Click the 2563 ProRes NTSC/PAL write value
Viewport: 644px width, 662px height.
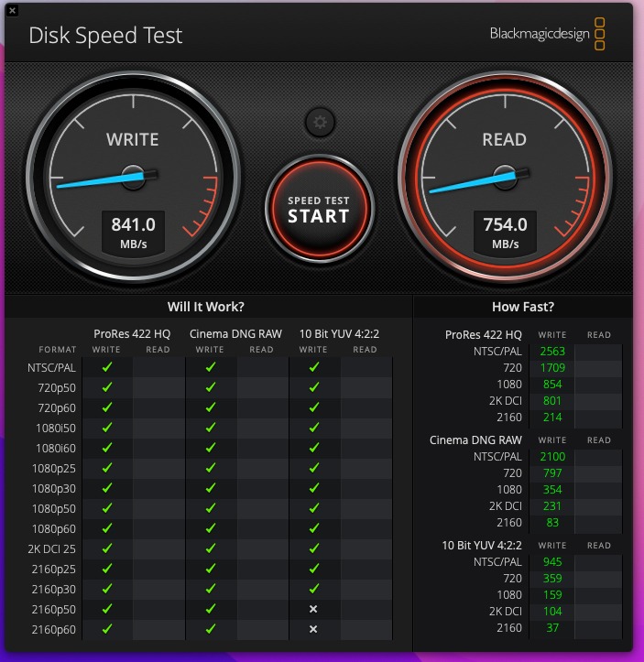[552, 352]
